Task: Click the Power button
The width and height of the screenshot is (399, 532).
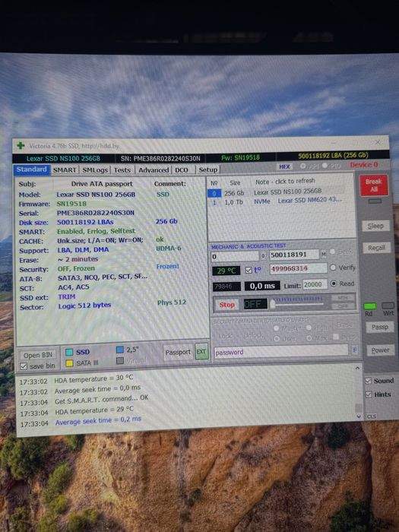Action: pyautogui.click(x=380, y=350)
